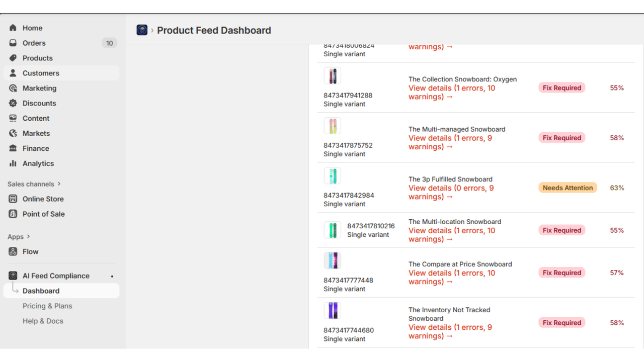Open Help & Docs page
Viewport: 644px width, 362px height.
coord(43,321)
